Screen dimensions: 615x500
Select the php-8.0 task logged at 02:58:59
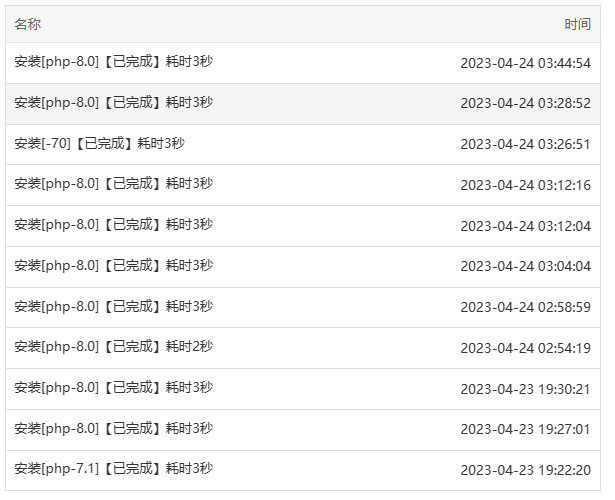(303, 307)
